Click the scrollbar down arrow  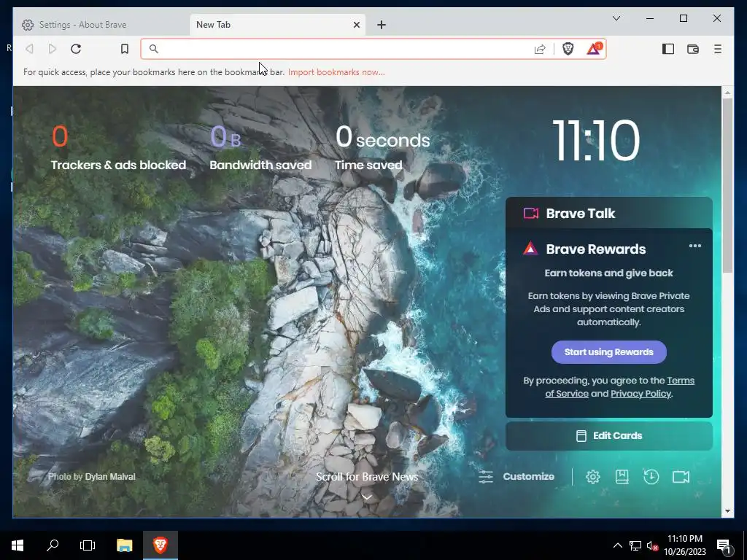coord(727,511)
